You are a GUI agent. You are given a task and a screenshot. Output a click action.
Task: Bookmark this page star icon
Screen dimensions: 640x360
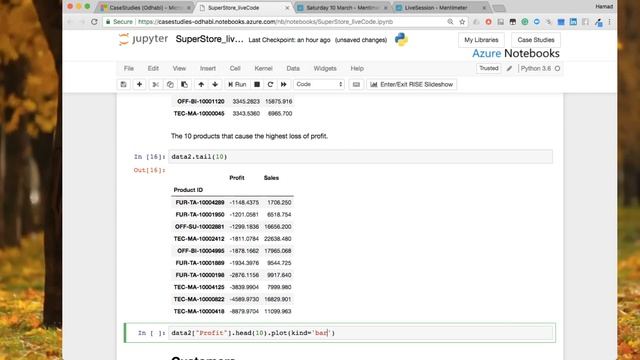coord(462,22)
